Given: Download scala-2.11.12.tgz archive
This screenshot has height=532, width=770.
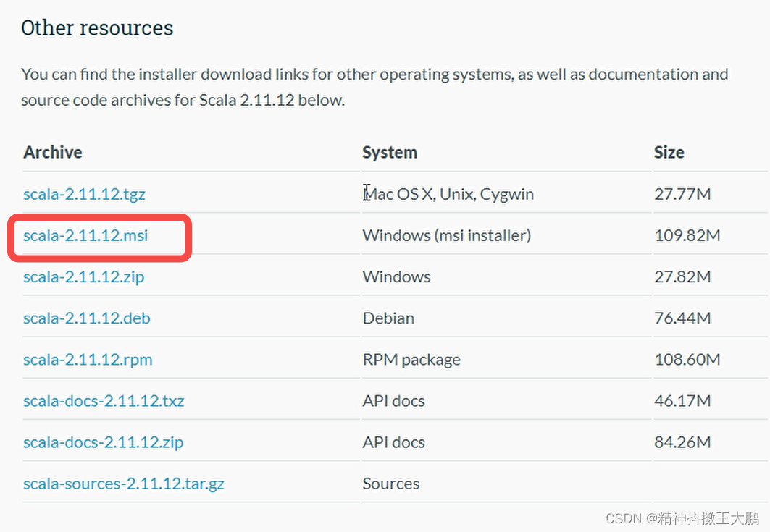Looking at the screenshot, I should [84, 195].
